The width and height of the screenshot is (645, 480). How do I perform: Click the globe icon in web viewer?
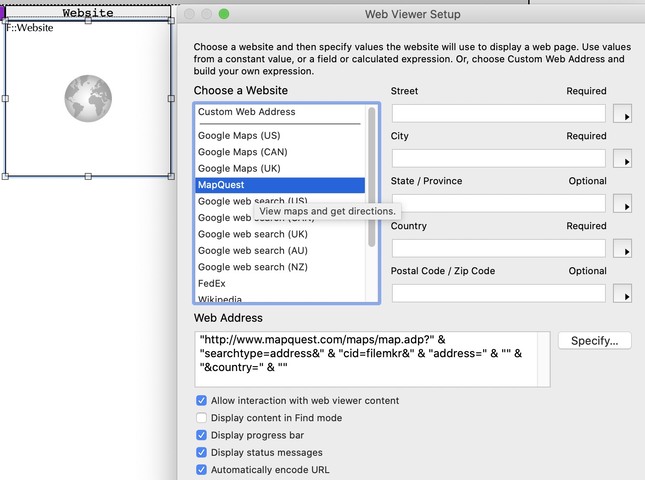coord(87,100)
